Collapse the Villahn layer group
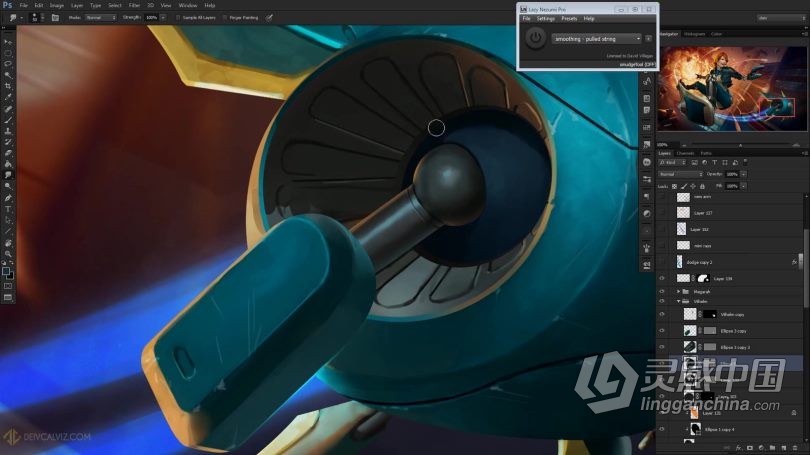Viewport: 810px width, 455px height. click(678, 301)
